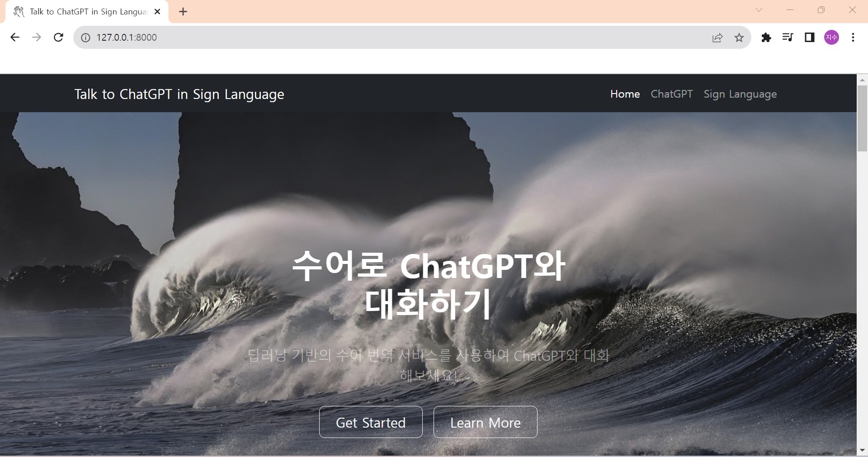868x457 pixels.
Task: Bookmark this page with the star
Action: [739, 38]
